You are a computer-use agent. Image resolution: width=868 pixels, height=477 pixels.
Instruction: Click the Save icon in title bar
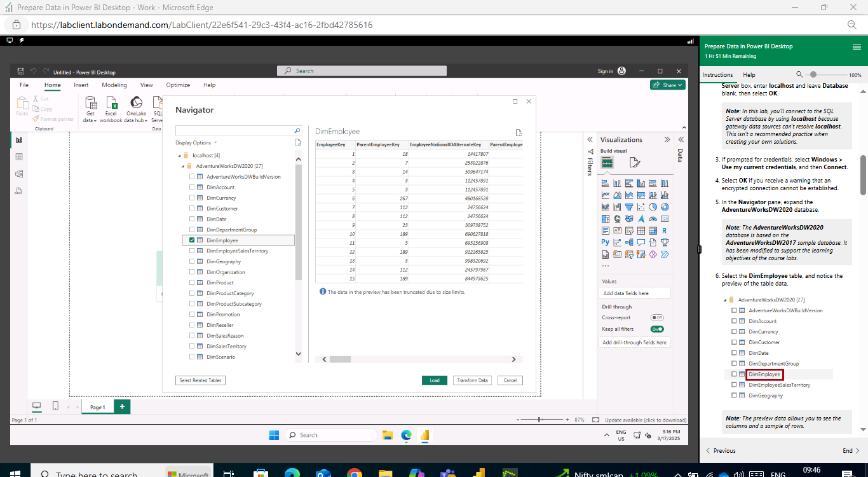point(21,71)
